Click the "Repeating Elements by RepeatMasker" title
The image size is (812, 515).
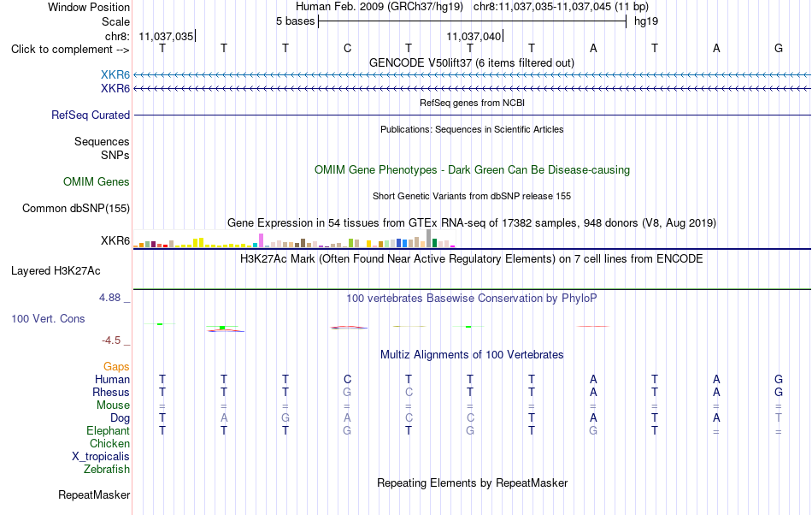[x=472, y=482]
